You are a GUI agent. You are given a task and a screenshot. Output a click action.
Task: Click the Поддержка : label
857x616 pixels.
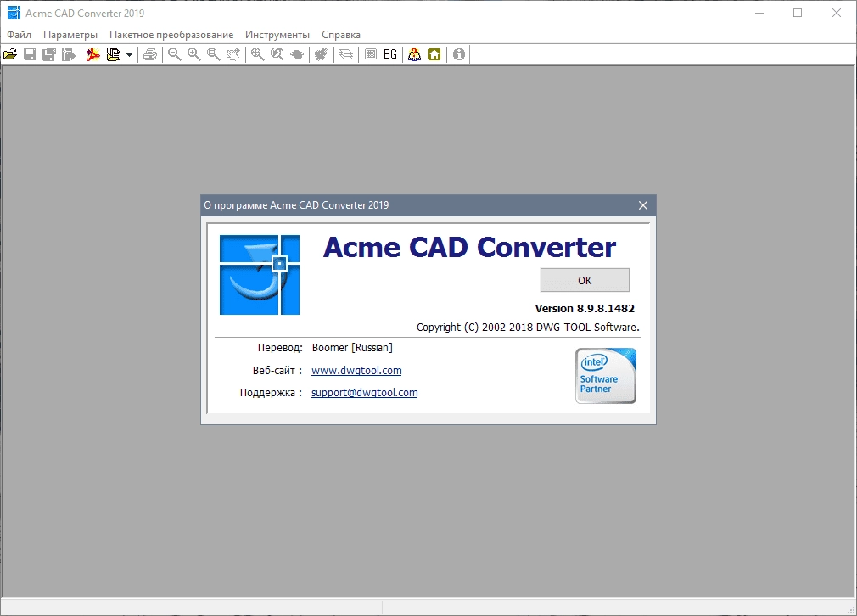coord(271,393)
